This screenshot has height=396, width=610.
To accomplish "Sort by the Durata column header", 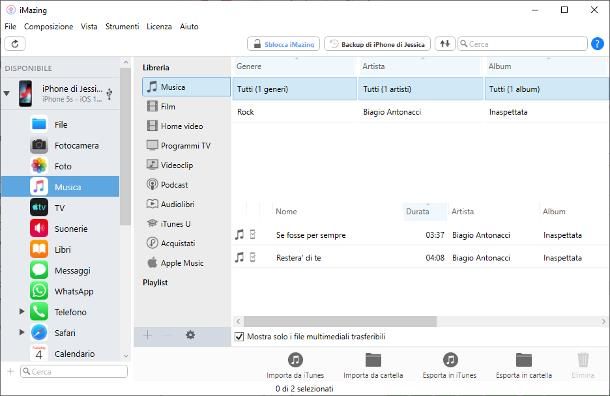I will [x=425, y=211].
